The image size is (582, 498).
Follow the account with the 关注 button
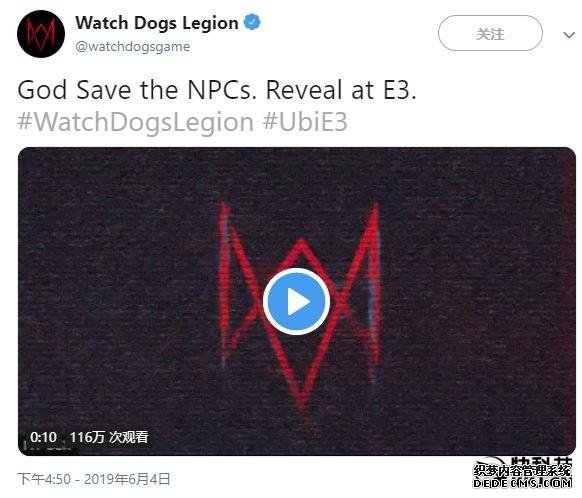click(x=490, y=33)
